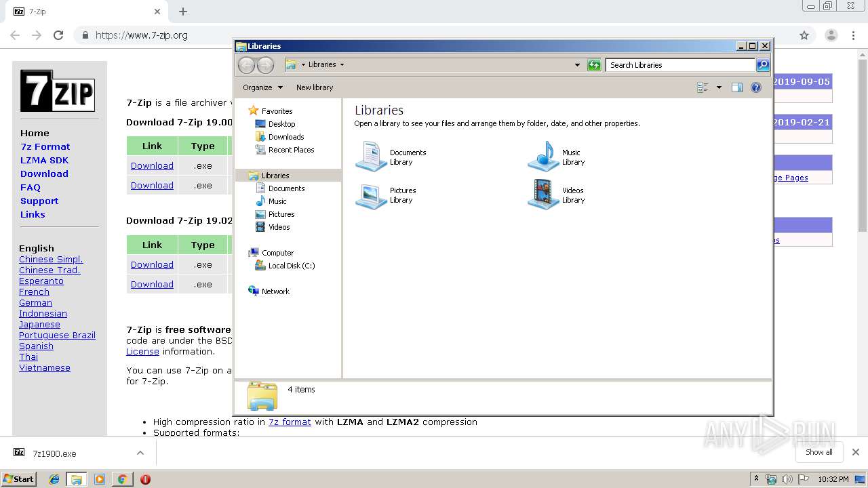868x488 pixels.
Task: Click the 7-Zip logo
Action: 57,91
